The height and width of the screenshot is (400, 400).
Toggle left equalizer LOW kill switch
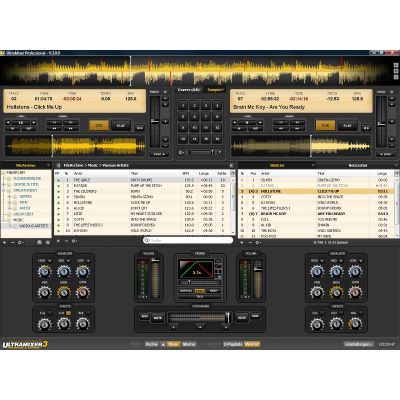(x=88, y=260)
